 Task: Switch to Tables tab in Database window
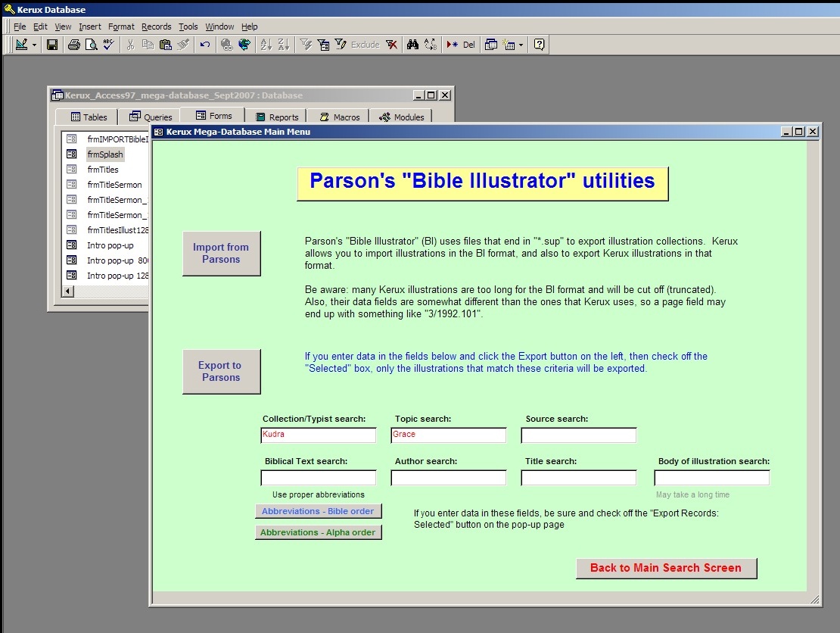[89, 117]
